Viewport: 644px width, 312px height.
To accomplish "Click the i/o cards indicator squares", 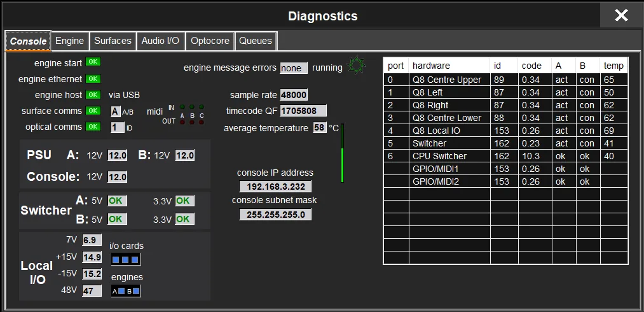I will pyautogui.click(x=126, y=259).
